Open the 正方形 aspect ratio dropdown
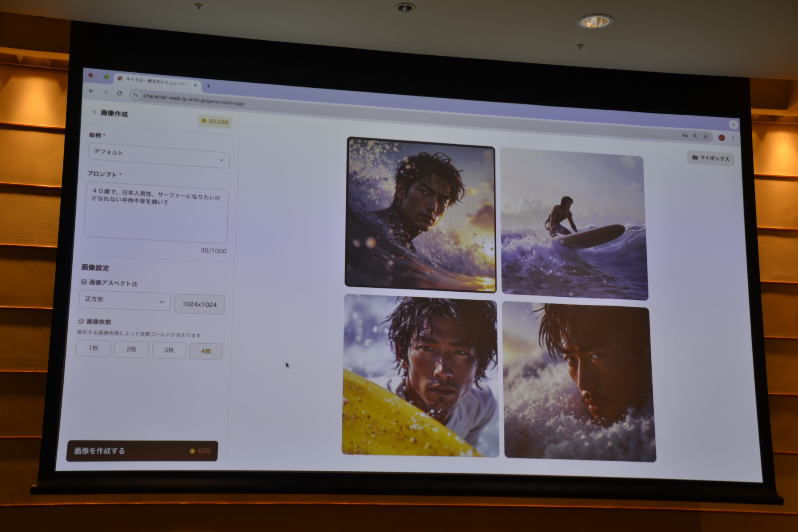The image size is (798, 532). 125,300
